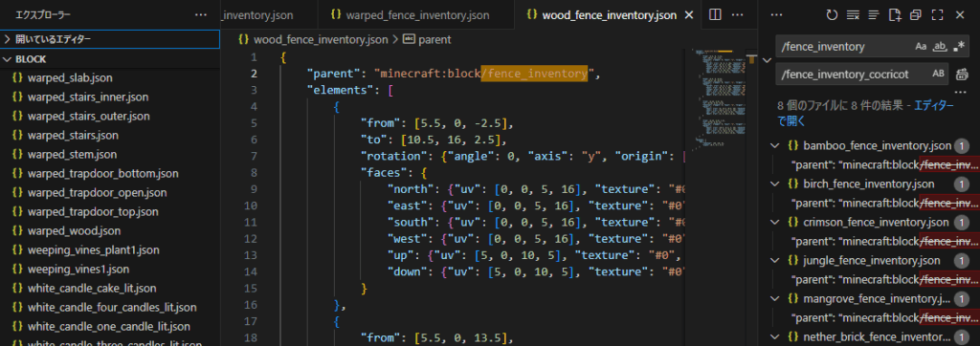Open warped_stairs_inner.json file

click(x=88, y=97)
